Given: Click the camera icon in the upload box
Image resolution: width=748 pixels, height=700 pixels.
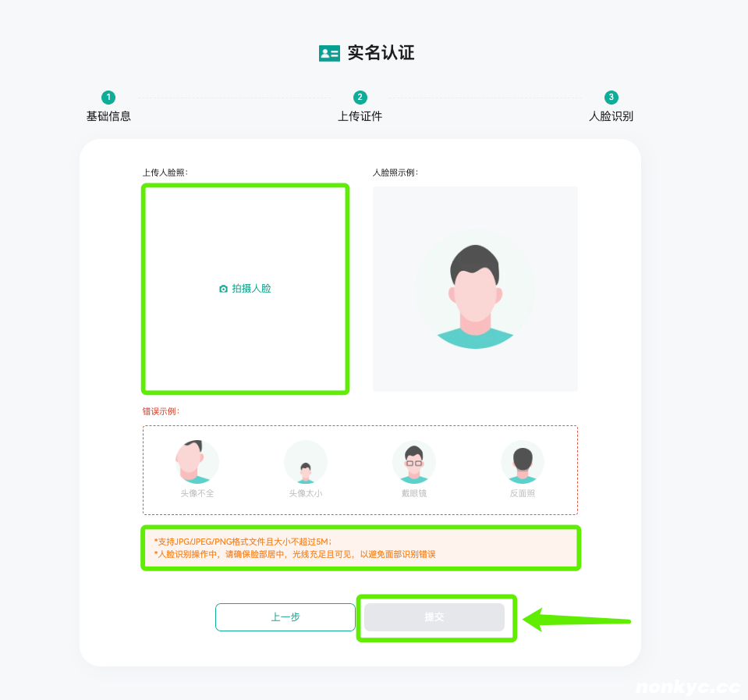Looking at the screenshot, I should [x=223, y=289].
